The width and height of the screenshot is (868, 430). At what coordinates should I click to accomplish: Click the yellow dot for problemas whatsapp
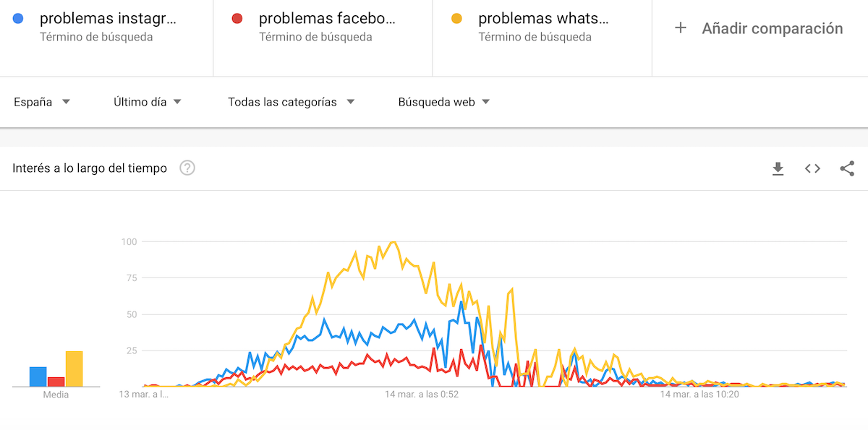click(457, 18)
